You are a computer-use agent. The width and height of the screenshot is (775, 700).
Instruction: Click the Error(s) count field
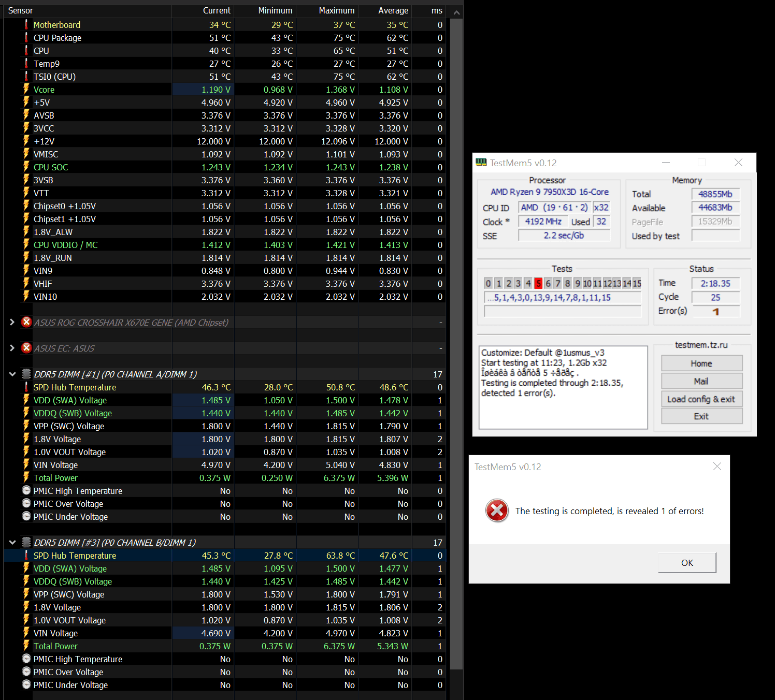(x=716, y=311)
